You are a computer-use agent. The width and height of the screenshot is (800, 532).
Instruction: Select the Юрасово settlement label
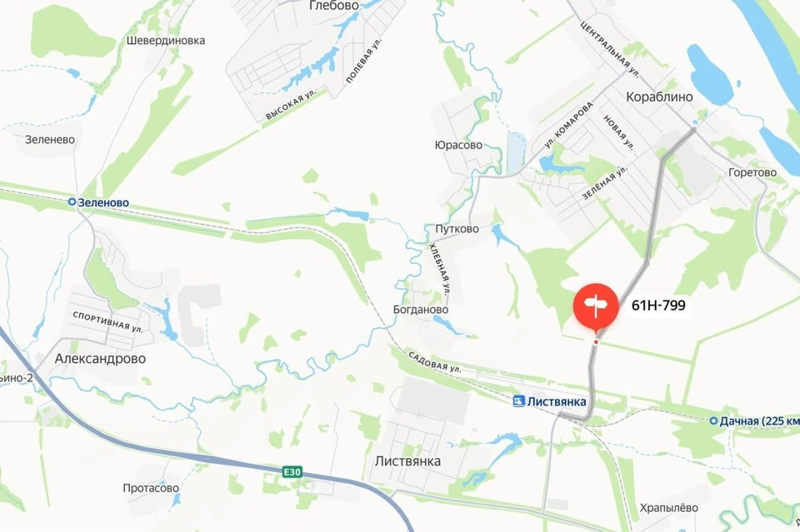pyautogui.click(x=458, y=145)
